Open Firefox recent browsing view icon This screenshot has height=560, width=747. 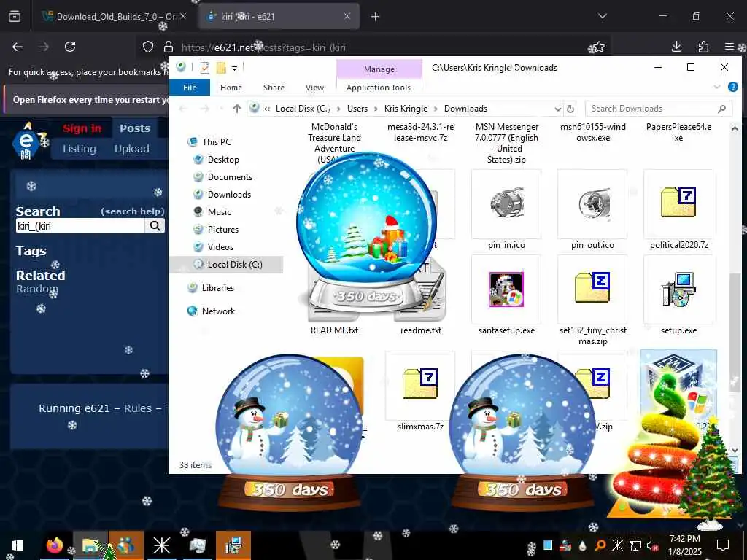[15, 17]
